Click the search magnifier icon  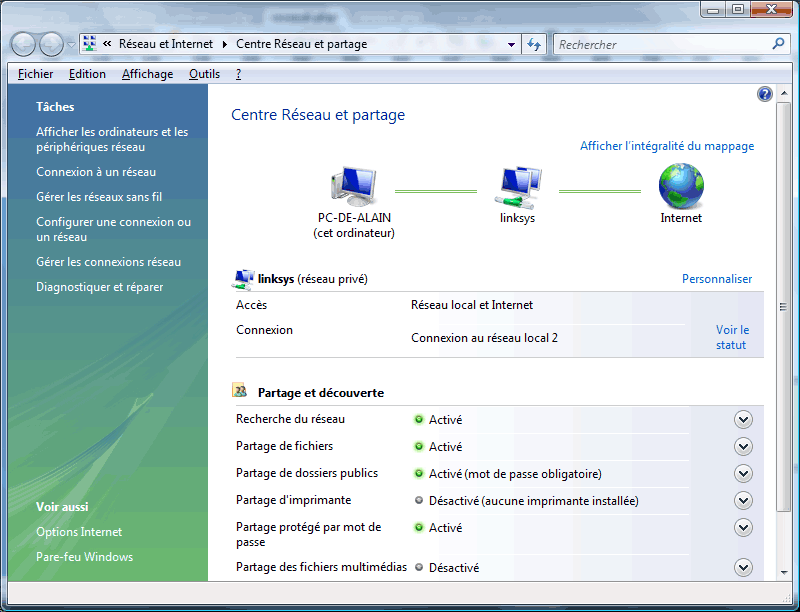(x=779, y=44)
